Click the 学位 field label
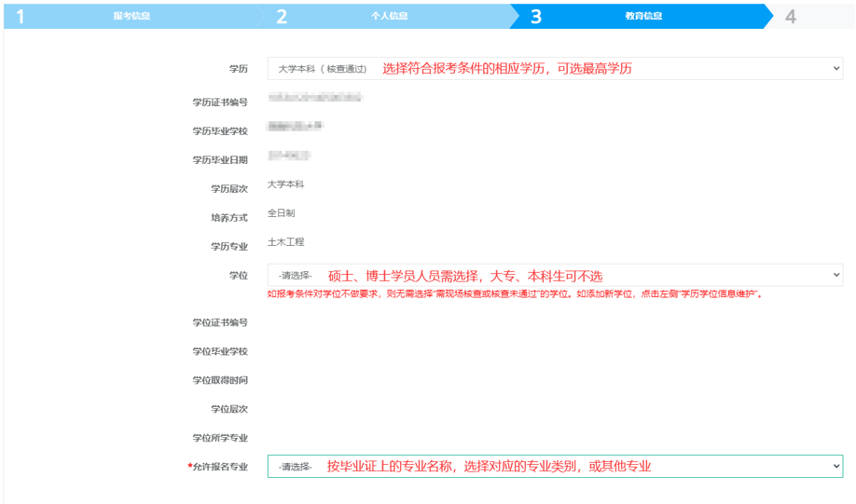This screenshot has height=504, width=856. pyautogui.click(x=239, y=276)
